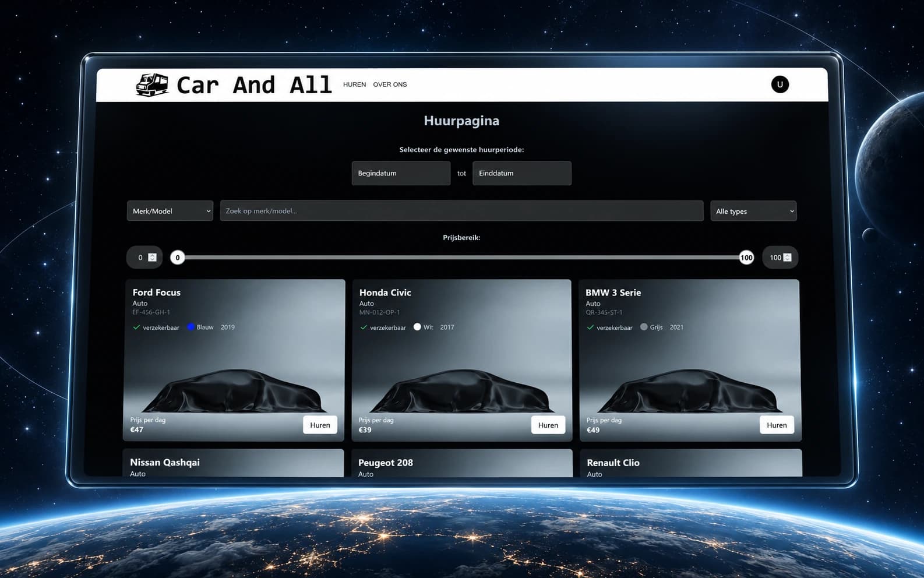Viewport: 924px width, 578px height.
Task: Click the Car And All site title
Action: [x=254, y=85]
